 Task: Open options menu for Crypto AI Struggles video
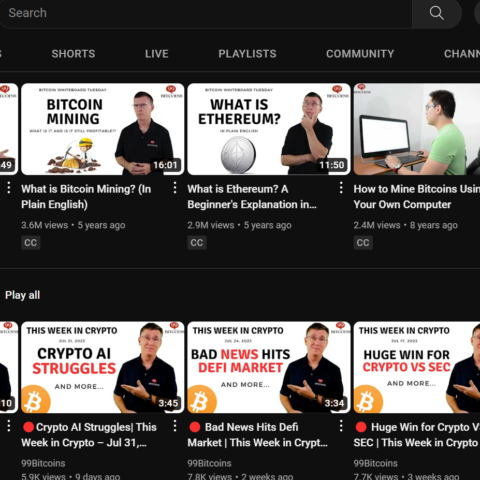(175, 426)
